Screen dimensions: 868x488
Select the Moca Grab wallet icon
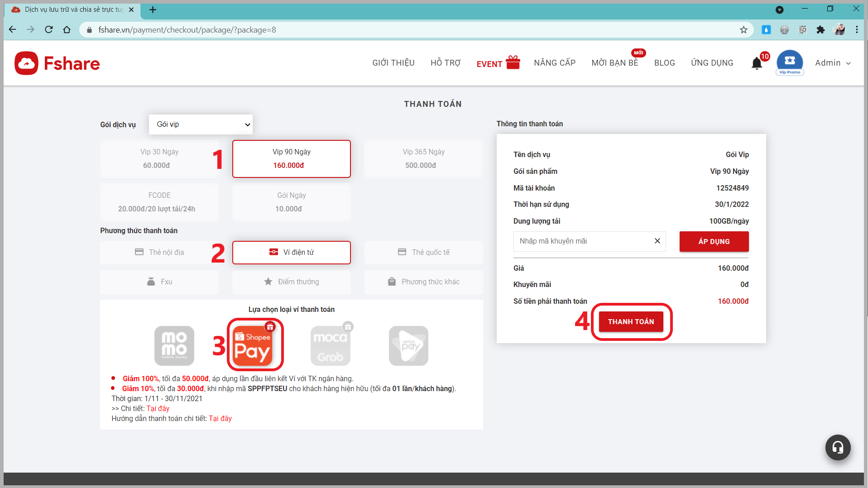331,345
